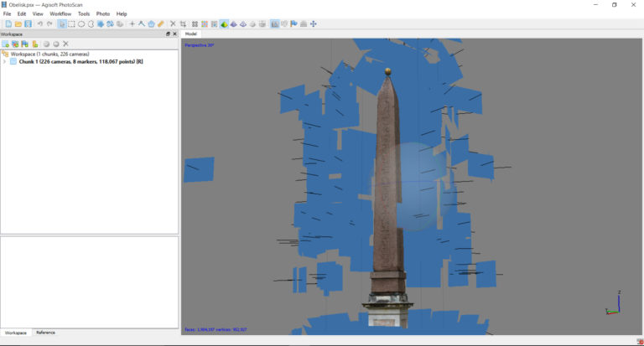Image resolution: width=644 pixels, height=346 pixels.
Task: Click Add Chunk in Workspace toolbar
Action: (x=5, y=44)
